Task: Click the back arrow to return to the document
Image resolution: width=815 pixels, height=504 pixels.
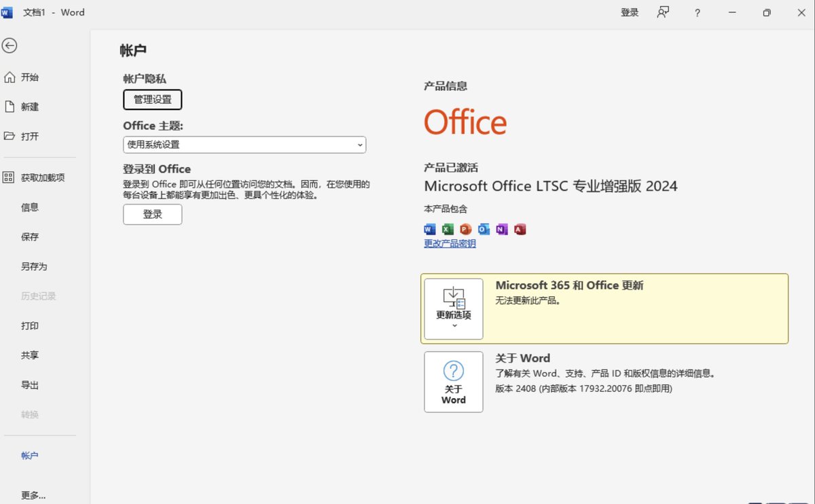Action: (x=10, y=46)
